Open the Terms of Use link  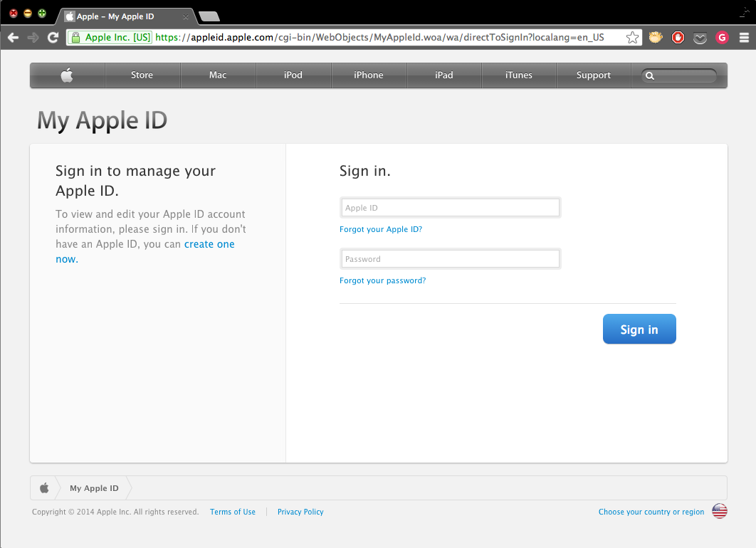(233, 512)
